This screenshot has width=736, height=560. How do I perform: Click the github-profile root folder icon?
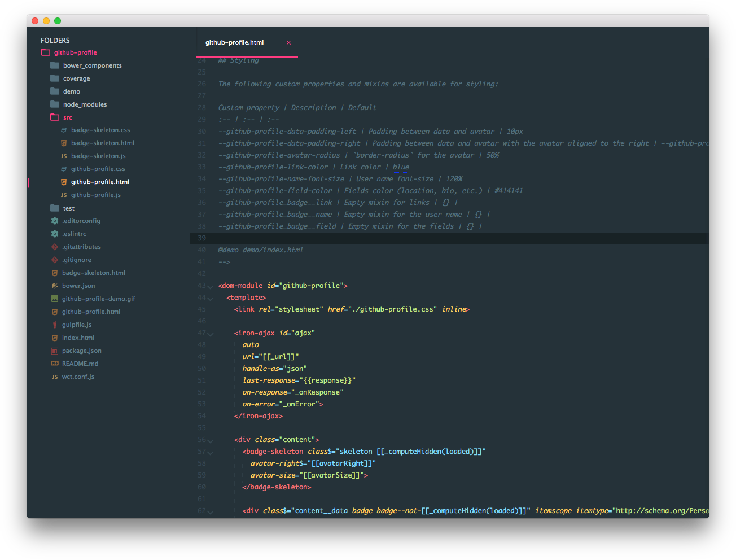click(x=46, y=53)
